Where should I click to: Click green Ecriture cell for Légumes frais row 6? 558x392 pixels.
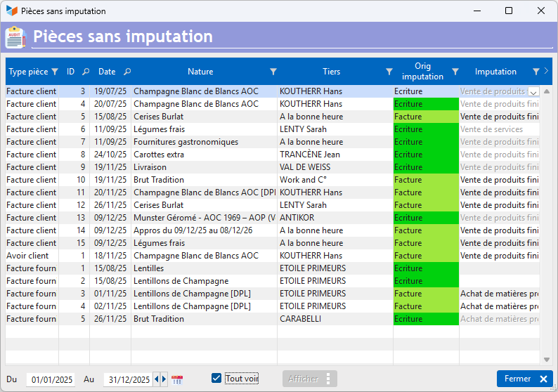(x=426, y=129)
